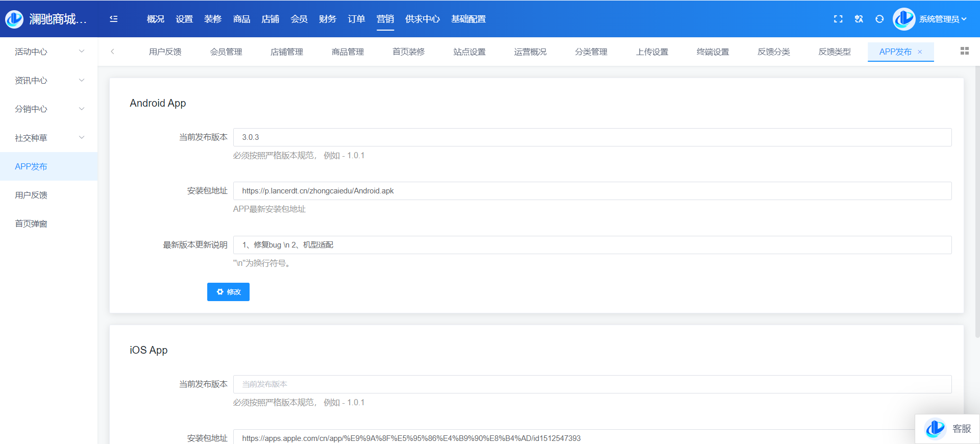Click the language translation icon
980x444 pixels.
(859, 19)
